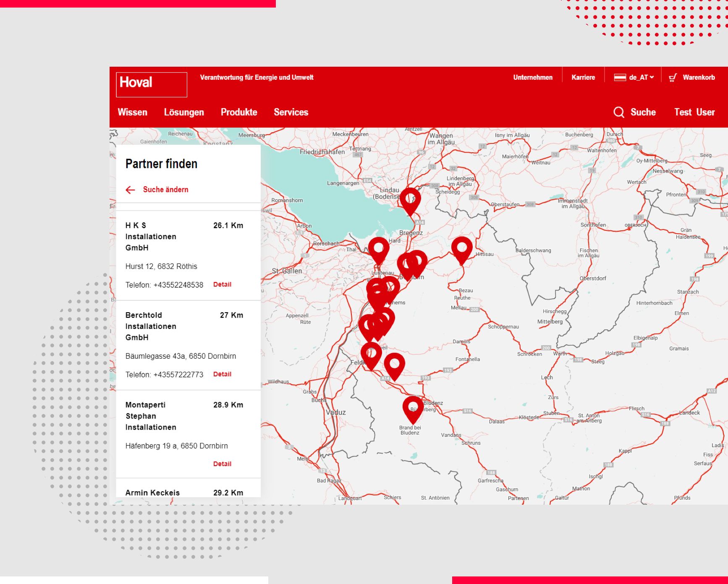728x584 pixels.
Task: Click the address Bäumlegasse 43a, 6850 Dornbirn
Action: [181, 356]
